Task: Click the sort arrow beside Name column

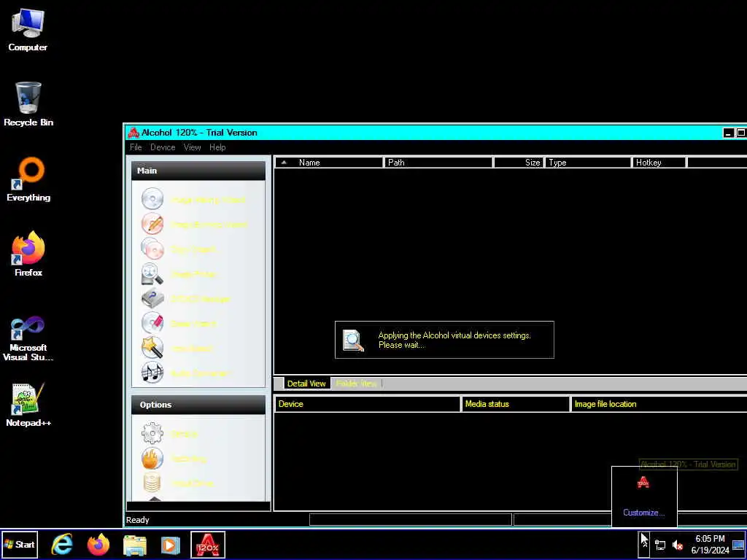Action: point(284,163)
